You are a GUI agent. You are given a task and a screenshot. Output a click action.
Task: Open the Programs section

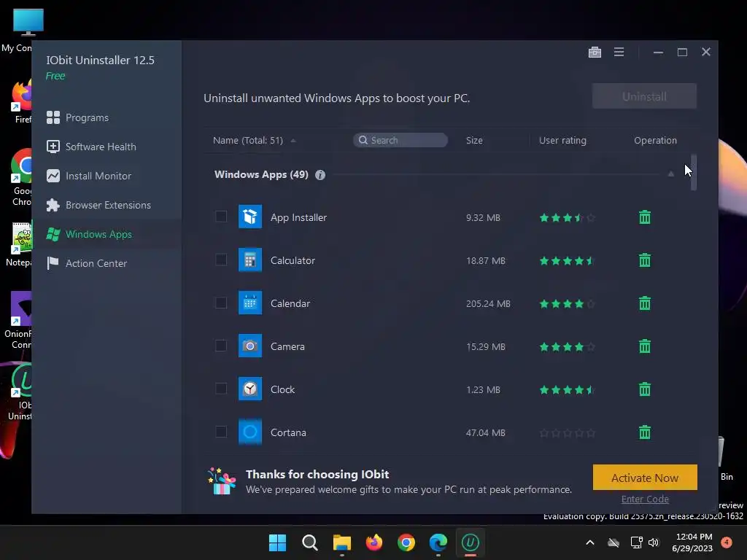pos(107,117)
